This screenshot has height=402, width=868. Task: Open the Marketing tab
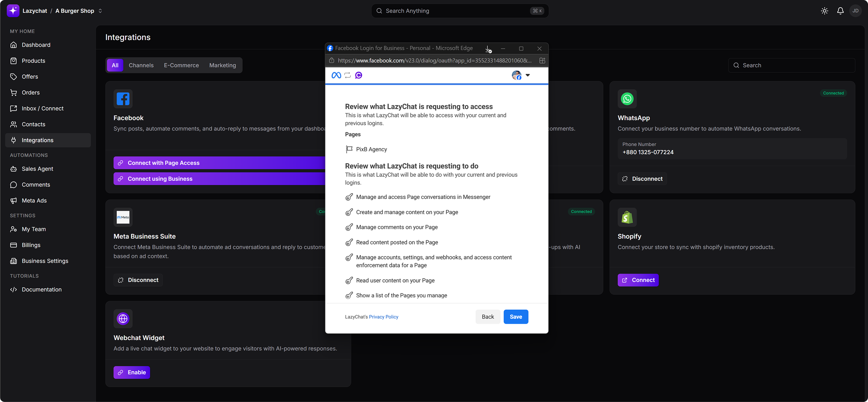[222, 65]
